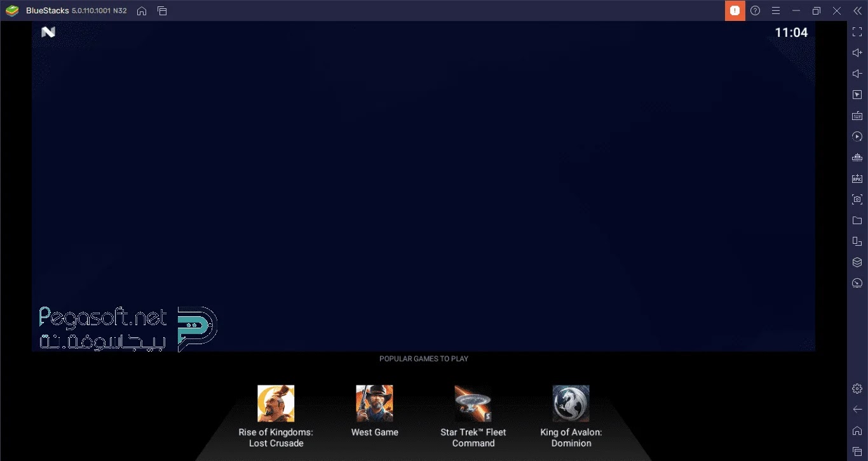
Task: Open keyboard game controls icon
Action: pyautogui.click(x=857, y=116)
